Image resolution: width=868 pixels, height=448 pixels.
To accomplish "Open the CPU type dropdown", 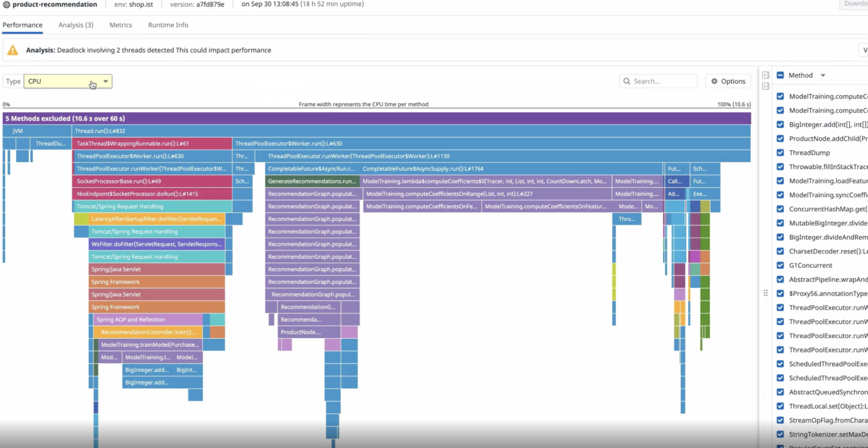I will point(68,81).
